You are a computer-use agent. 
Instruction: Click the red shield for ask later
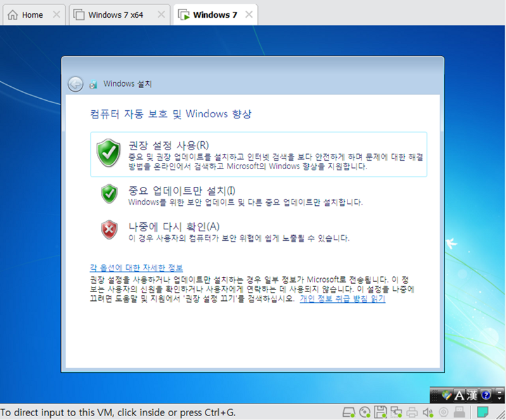click(109, 229)
